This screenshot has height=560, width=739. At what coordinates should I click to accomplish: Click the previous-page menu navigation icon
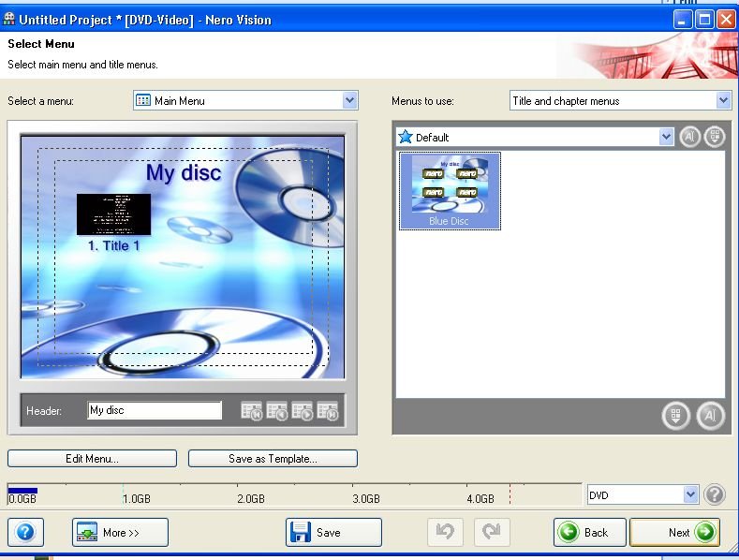(277, 411)
